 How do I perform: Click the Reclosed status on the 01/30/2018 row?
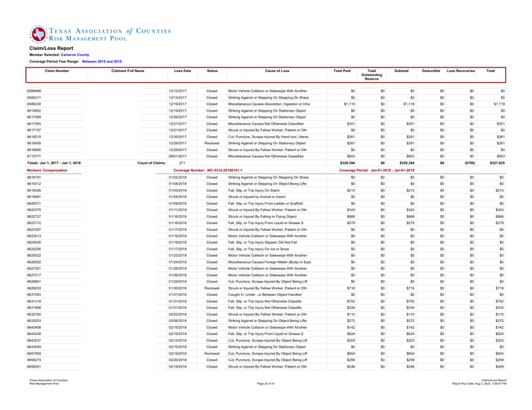tap(212, 289)
